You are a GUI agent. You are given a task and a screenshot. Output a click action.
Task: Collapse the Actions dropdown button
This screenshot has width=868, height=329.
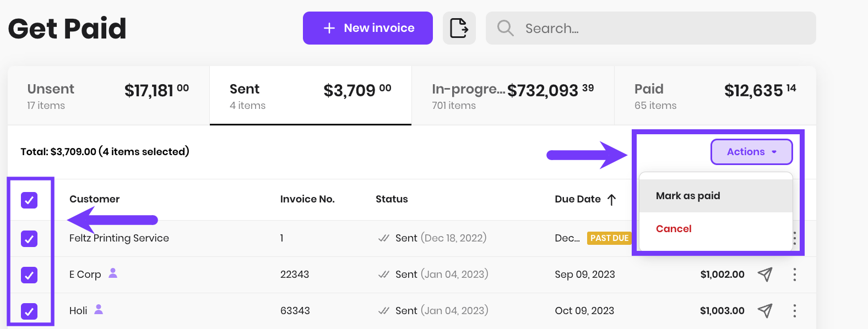751,152
